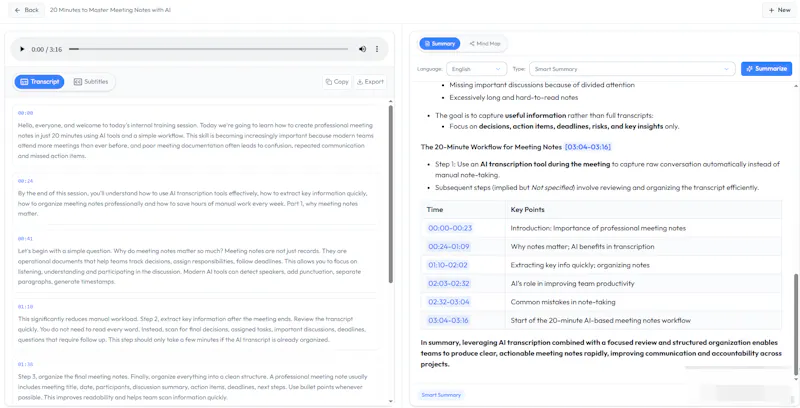Mute the audio player volume
This screenshot has height=408, width=800.
coord(362,49)
